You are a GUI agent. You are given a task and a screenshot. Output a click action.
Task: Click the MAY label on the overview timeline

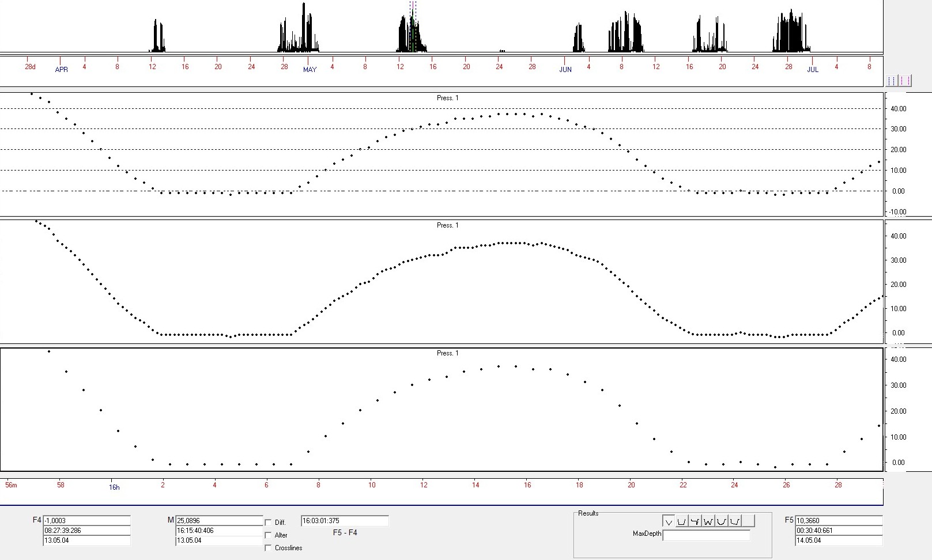(310, 70)
